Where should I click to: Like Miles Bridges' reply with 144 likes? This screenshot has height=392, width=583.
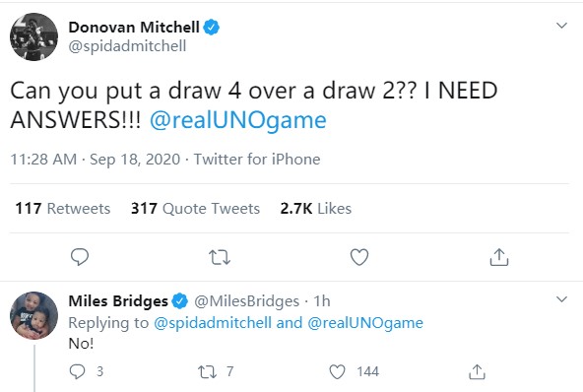(337, 371)
